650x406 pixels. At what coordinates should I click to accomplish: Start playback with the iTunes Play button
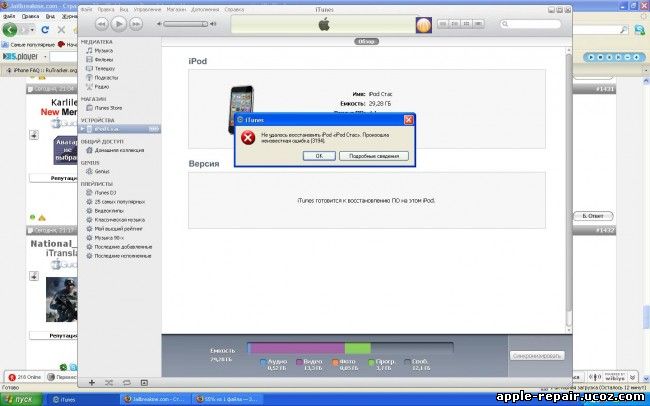point(119,24)
